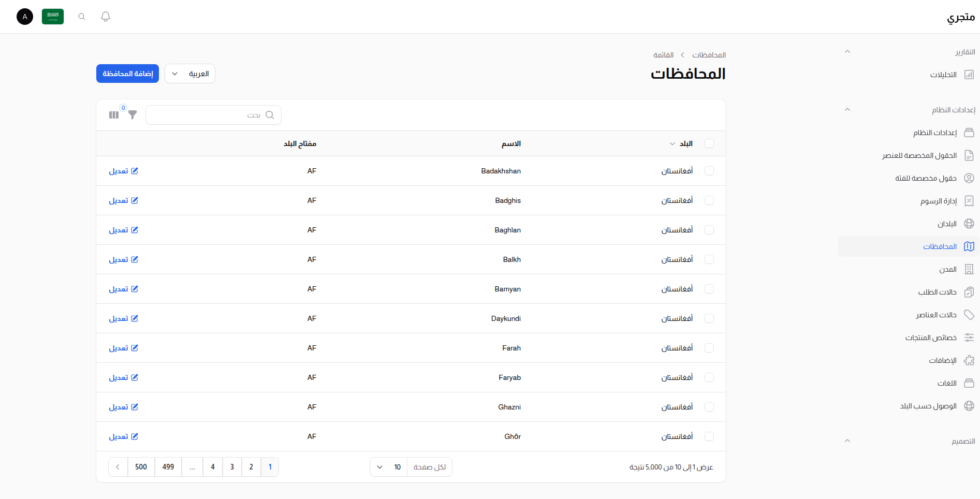Viewport: 980px width, 499px height.
Task: Click the Saudi flag language icon in the header
Action: 52,16
